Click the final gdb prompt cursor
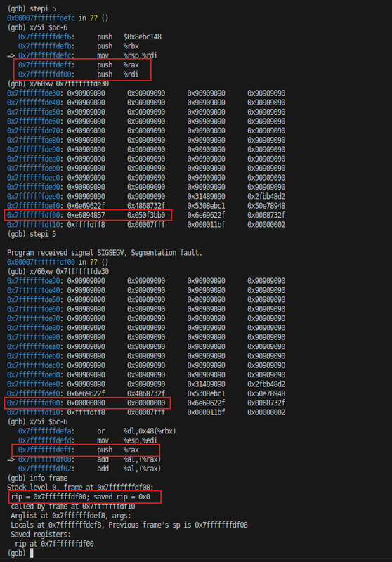 point(31,553)
